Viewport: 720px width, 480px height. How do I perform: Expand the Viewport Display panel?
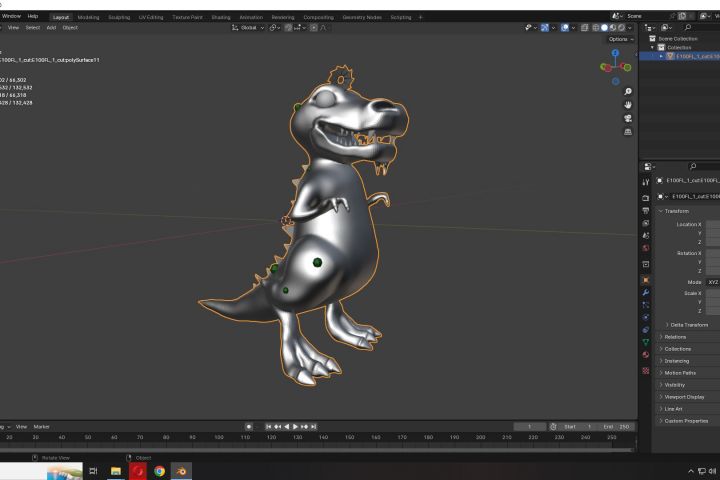686,397
